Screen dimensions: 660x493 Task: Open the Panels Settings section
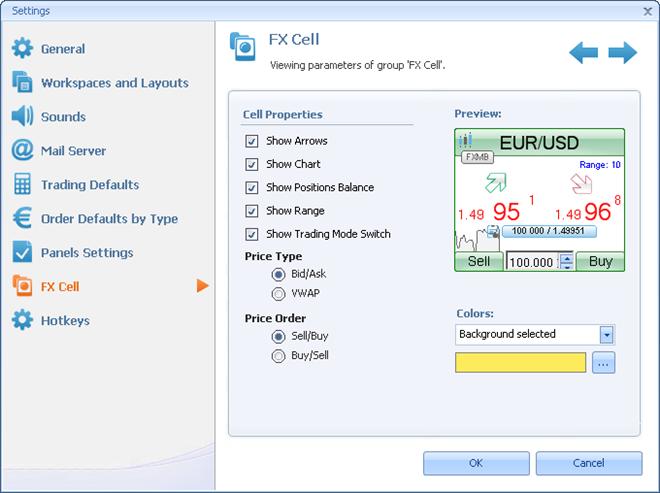[x=87, y=253]
